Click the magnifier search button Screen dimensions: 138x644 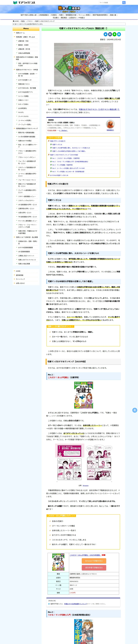click(x=124, y=2)
